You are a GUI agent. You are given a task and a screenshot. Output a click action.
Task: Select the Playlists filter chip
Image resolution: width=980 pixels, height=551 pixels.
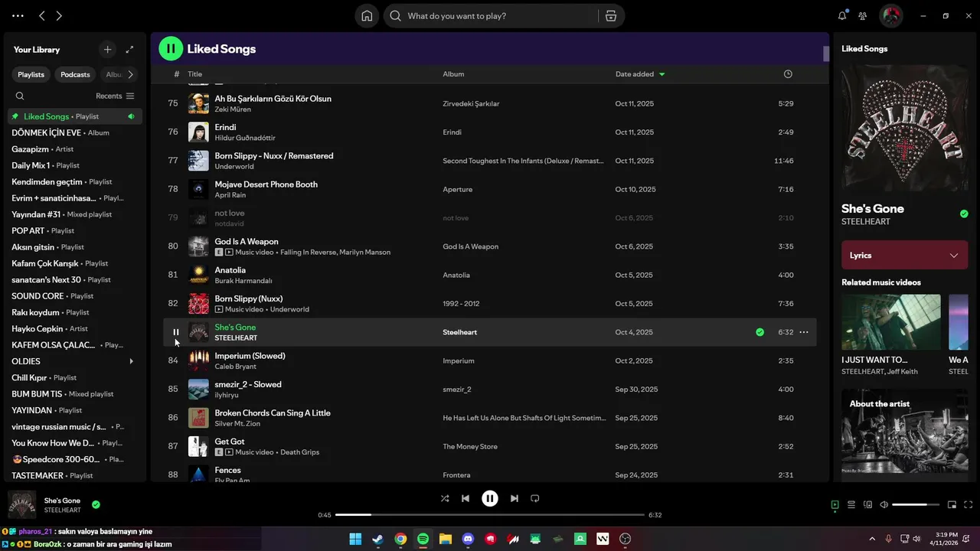[31, 74]
